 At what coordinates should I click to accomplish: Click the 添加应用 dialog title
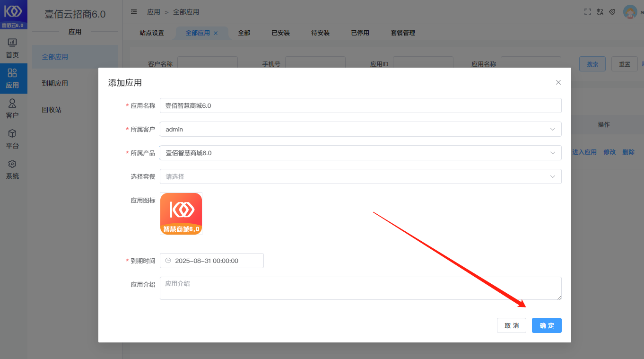coord(125,83)
